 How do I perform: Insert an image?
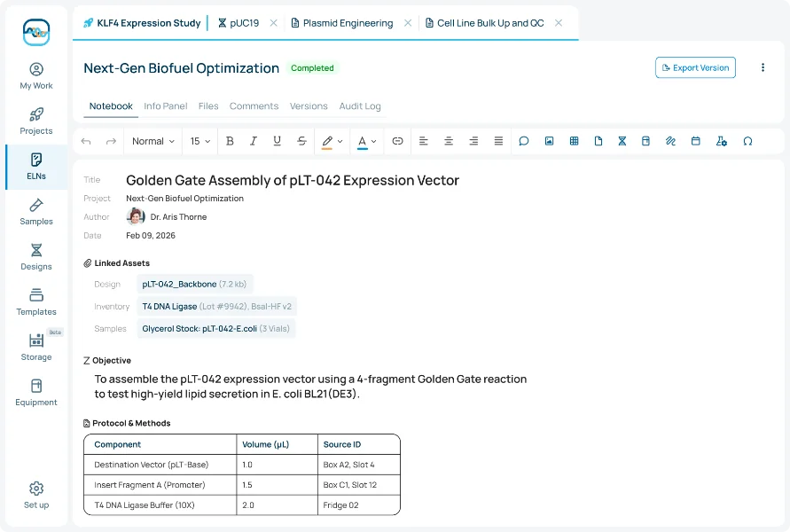click(x=549, y=141)
